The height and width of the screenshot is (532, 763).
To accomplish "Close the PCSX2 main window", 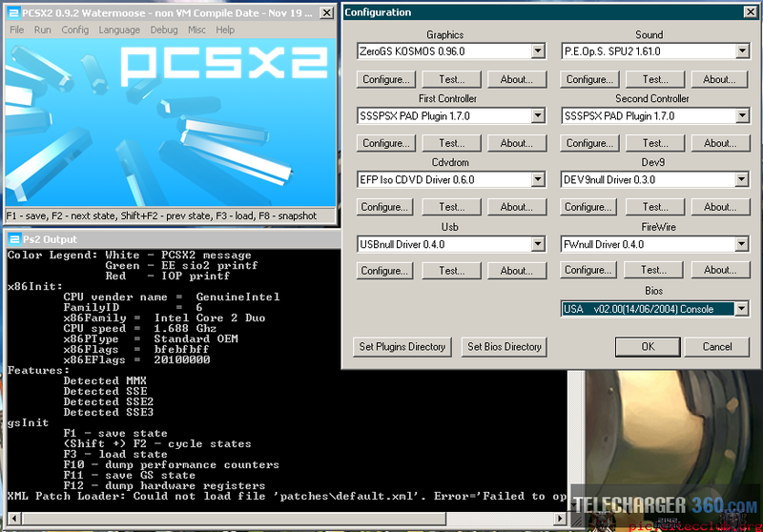I will [x=327, y=12].
